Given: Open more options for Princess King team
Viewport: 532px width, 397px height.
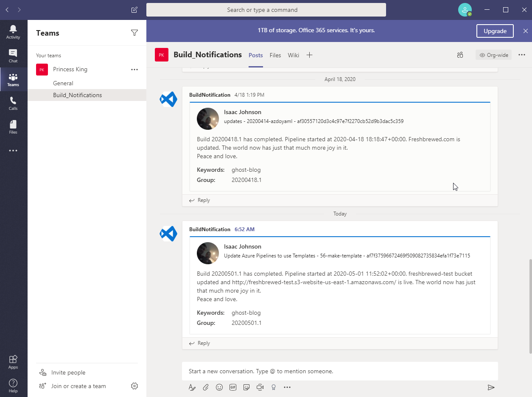Looking at the screenshot, I should 134,70.
